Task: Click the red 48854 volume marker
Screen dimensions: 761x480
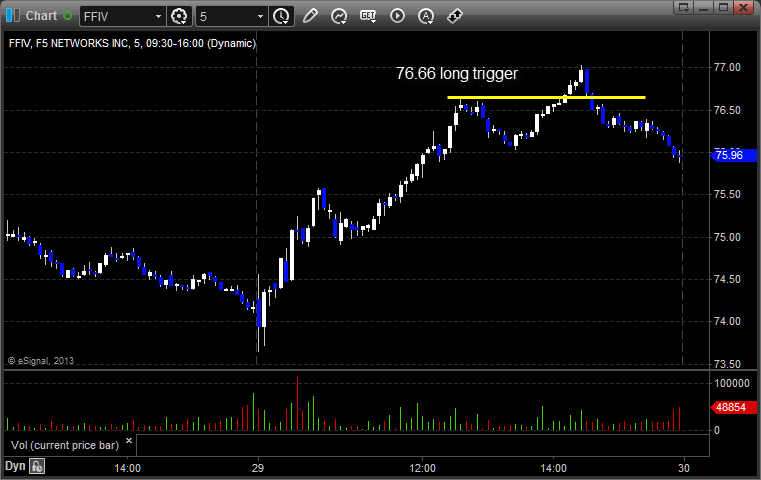Action: [733, 407]
